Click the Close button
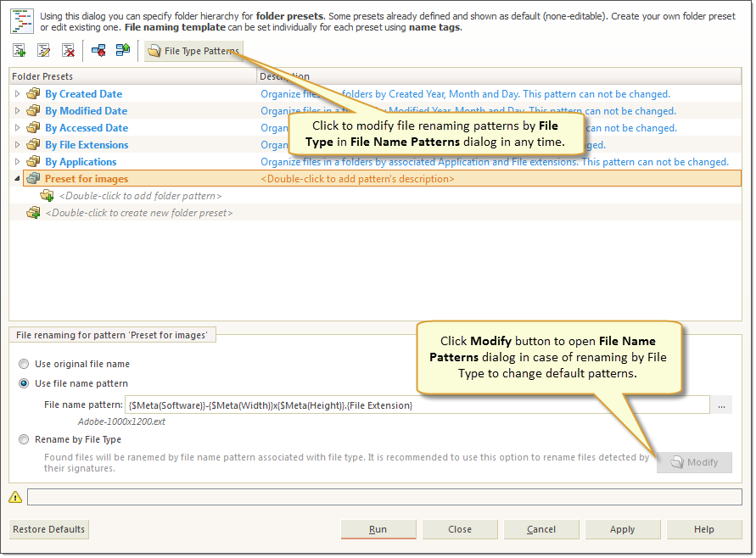This screenshot has height=558, width=756. [x=460, y=529]
